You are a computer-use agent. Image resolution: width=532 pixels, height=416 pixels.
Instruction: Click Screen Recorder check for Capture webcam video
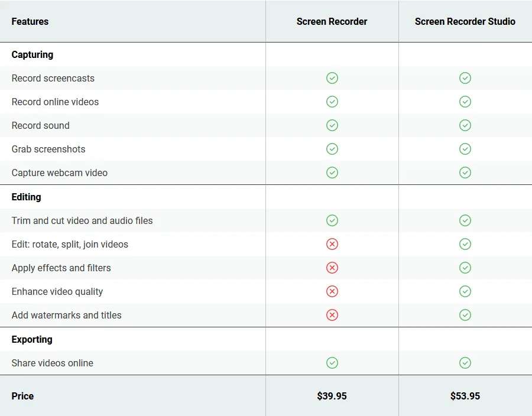[x=332, y=173]
